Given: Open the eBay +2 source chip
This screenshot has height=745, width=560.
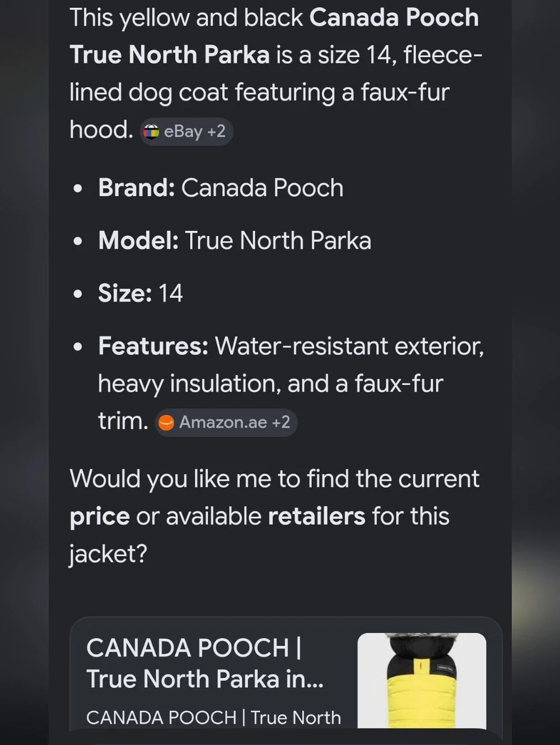Looking at the screenshot, I should tap(186, 132).
